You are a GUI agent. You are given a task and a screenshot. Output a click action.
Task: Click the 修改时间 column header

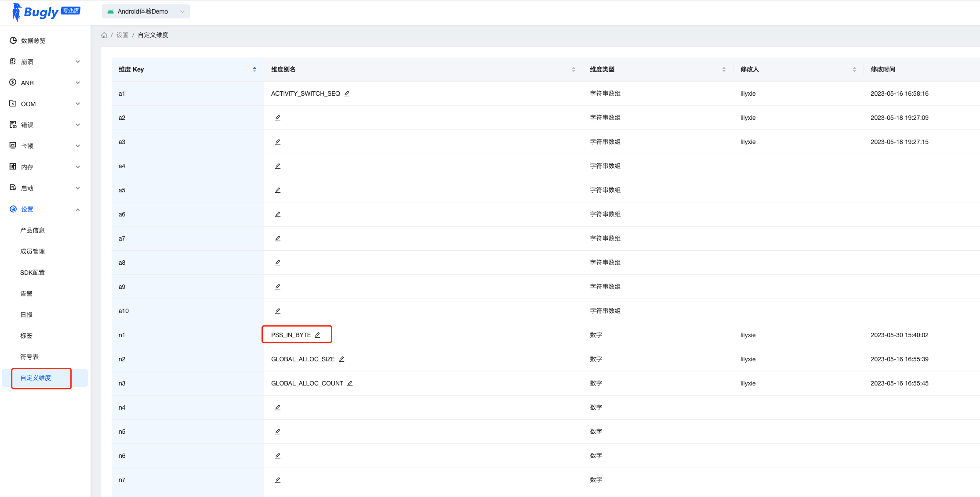point(883,69)
